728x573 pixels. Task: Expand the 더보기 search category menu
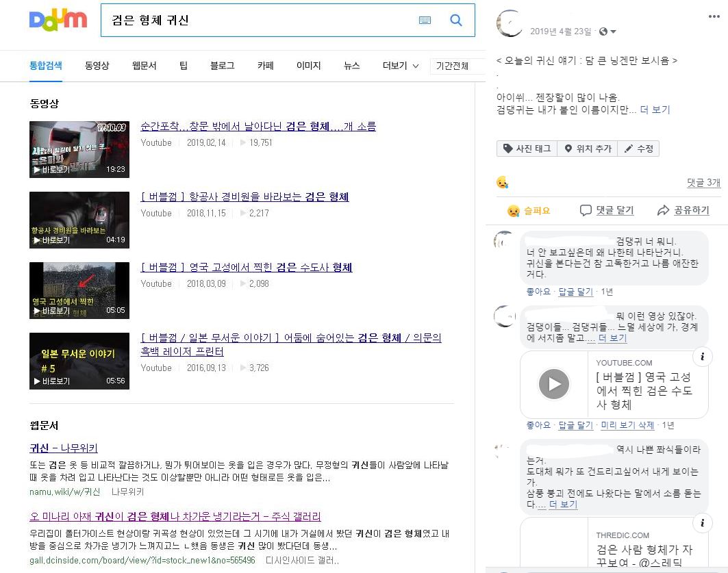tap(401, 66)
